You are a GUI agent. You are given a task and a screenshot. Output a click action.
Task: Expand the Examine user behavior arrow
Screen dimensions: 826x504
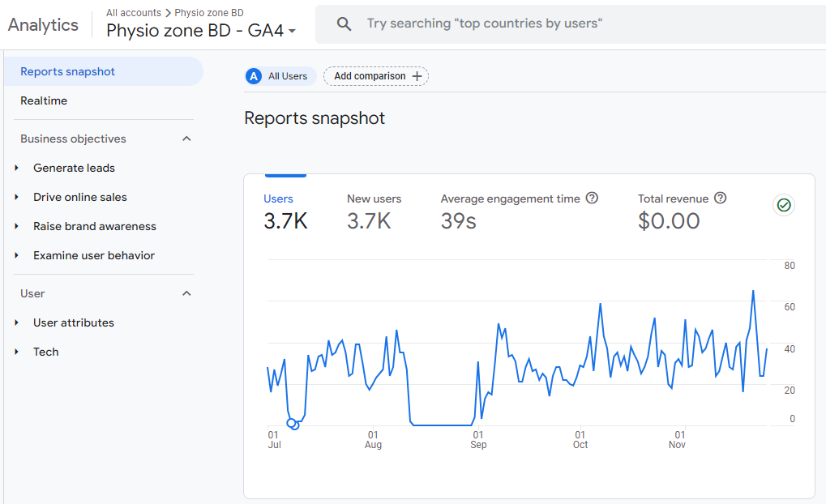pos(17,255)
